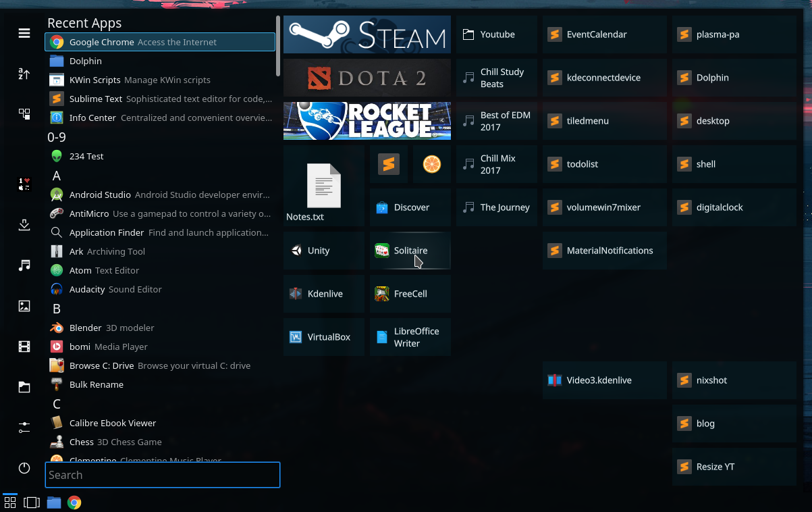Open the LibreOffice Writer tile
Screen dimensions: 812x512
410,337
